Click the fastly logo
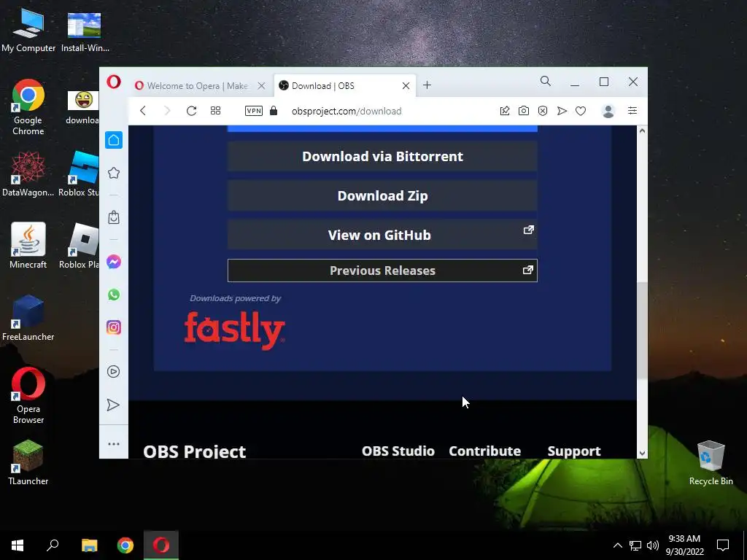Image resolution: width=747 pixels, height=560 pixels. point(234,330)
